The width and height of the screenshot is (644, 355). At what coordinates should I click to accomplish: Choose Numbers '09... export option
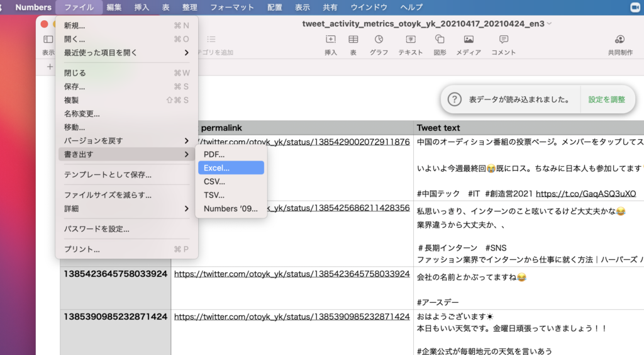pyautogui.click(x=231, y=209)
